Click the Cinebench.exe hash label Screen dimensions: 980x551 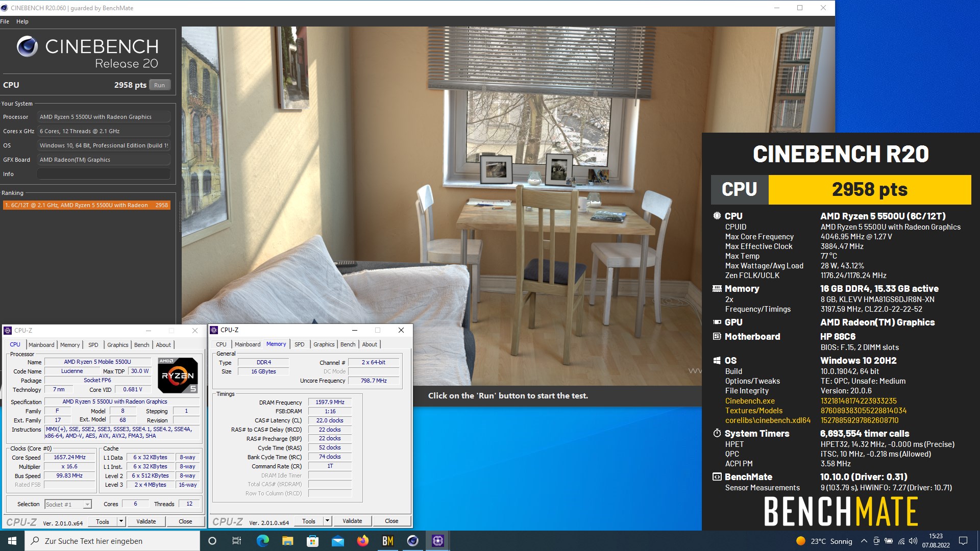point(750,401)
